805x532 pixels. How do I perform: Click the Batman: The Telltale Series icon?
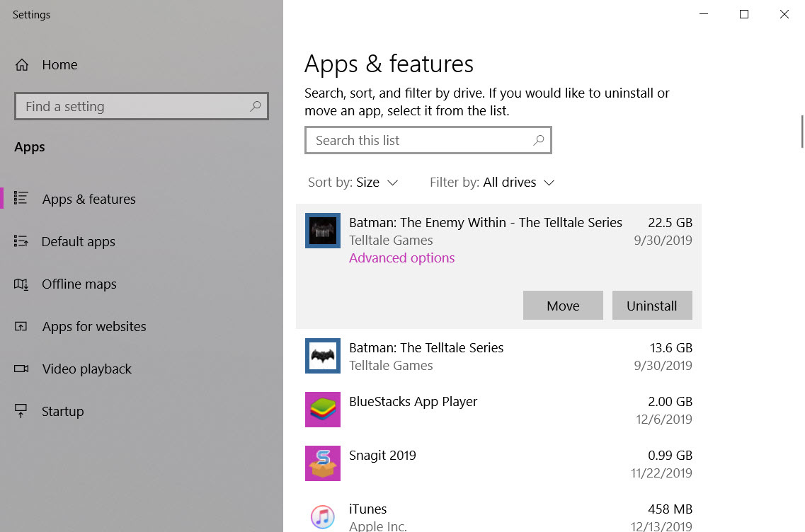pos(322,356)
